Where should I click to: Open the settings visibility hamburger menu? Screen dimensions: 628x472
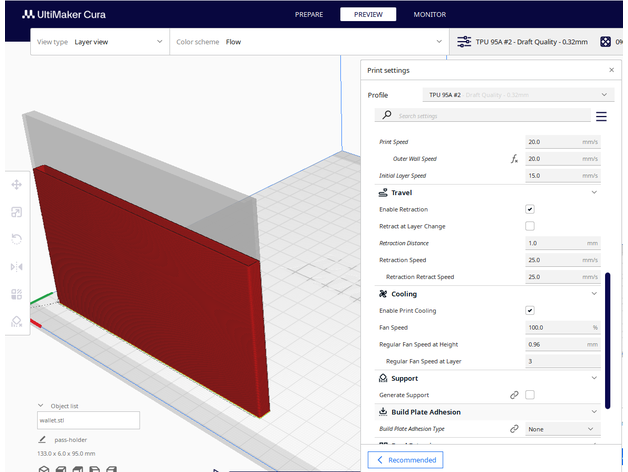601,116
